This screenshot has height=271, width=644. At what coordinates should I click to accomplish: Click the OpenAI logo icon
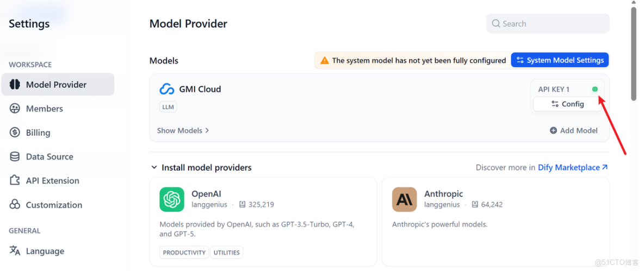(x=172, y=199)
